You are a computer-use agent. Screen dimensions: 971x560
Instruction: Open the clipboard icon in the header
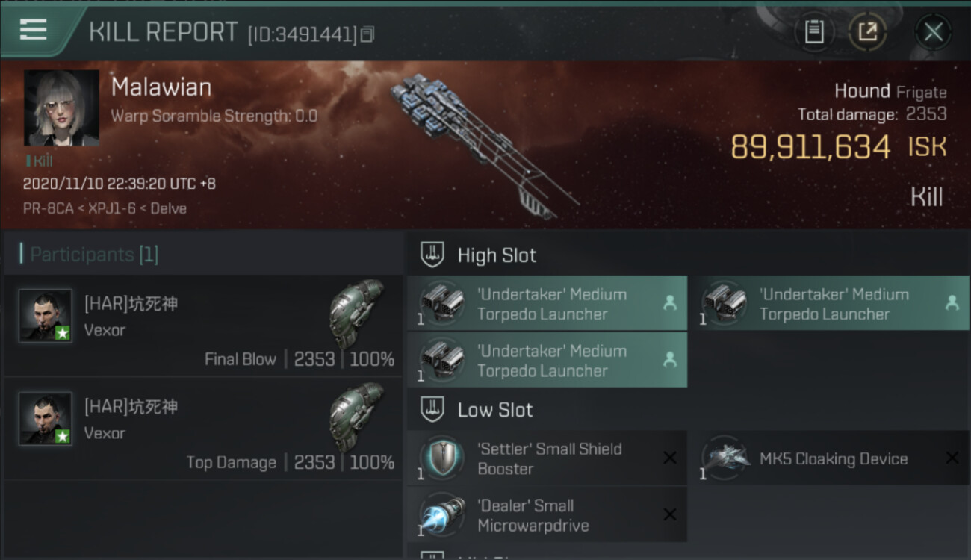point(813,31)
